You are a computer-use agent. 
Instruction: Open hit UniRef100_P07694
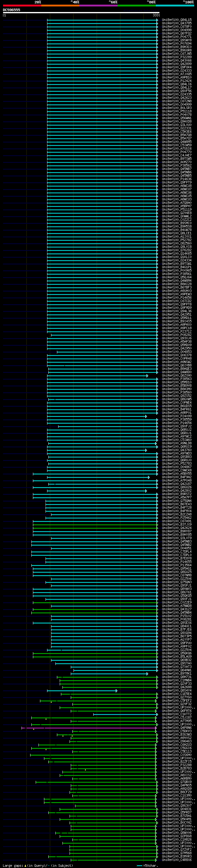point(177,43)
